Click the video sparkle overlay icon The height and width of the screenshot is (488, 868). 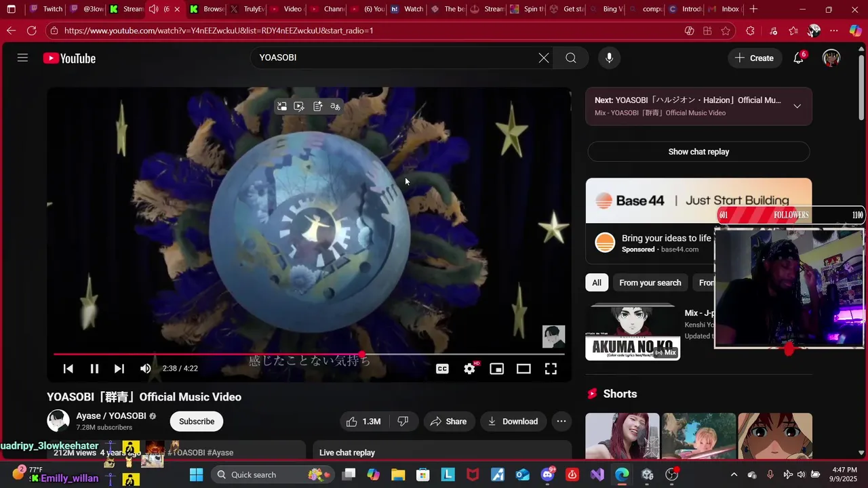point(299,106)
